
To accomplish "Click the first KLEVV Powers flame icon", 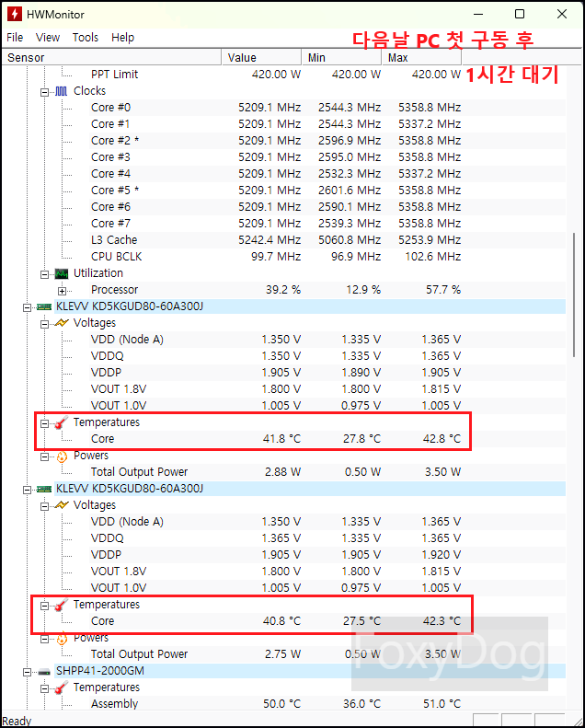I will click(x=62, y=456).
